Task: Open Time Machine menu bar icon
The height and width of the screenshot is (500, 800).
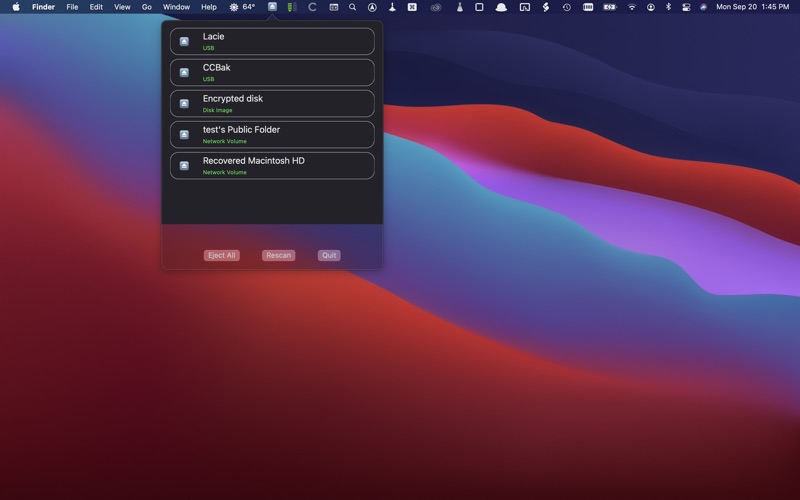Action: pyautogui.click(x=566, y=7)
